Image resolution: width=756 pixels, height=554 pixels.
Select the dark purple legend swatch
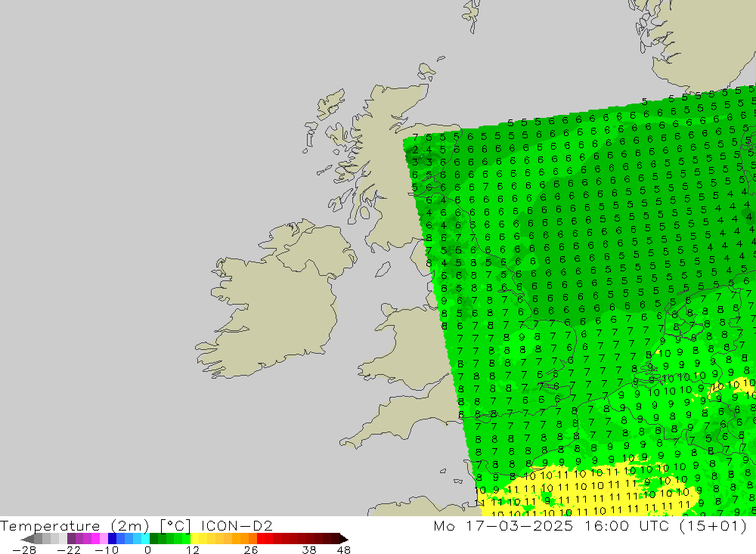click(x=71, y=539)
